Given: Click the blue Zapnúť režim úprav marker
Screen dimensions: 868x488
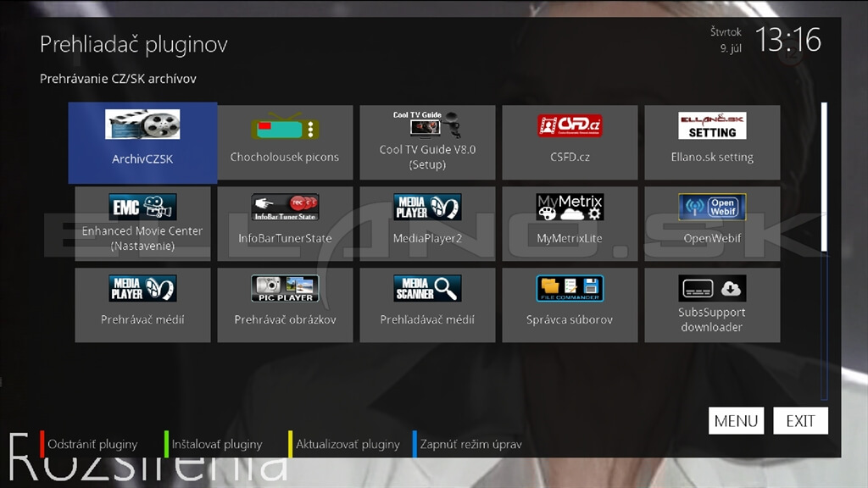Looking at the screenshot, I should 415,444.
